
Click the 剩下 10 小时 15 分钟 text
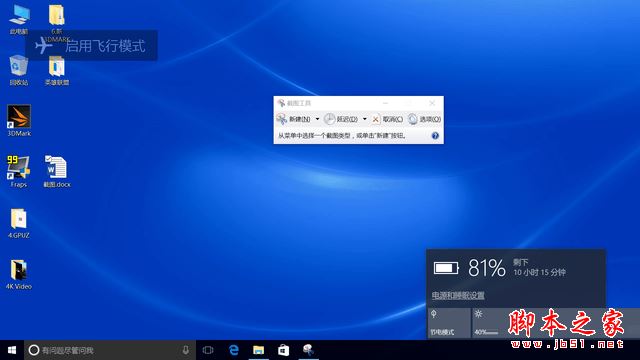pos(539,267)
